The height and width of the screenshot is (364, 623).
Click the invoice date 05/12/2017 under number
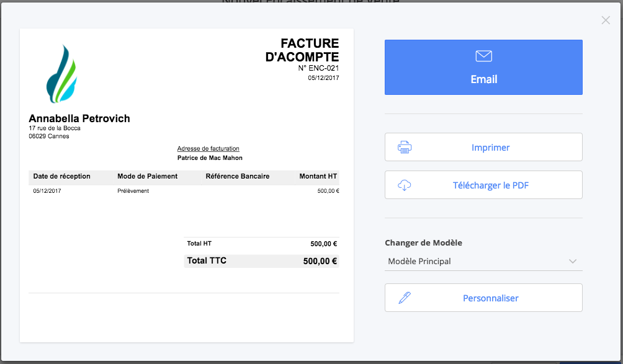pos(323,78)
